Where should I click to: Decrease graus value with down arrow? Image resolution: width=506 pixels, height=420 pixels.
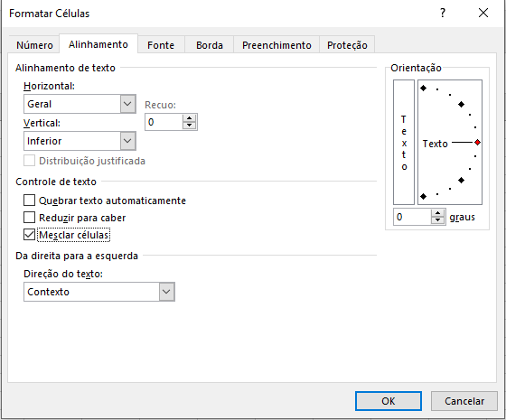click(437, 220)
